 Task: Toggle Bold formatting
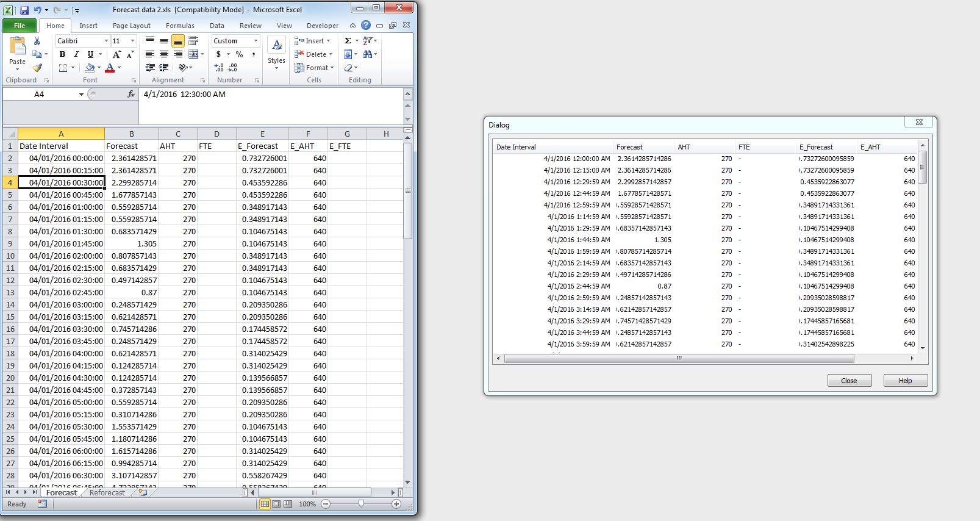click(62, 54)
